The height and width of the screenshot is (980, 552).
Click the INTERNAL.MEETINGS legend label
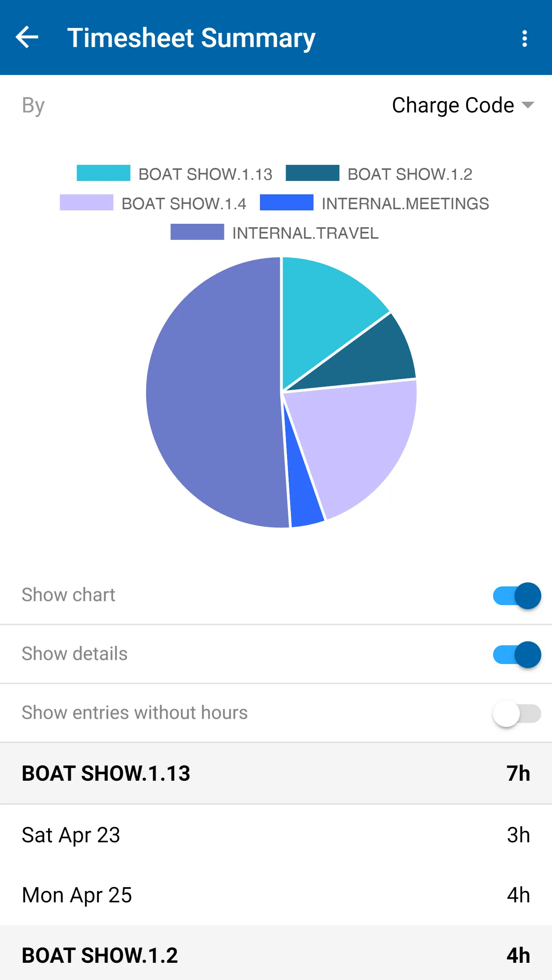(405, 203)
